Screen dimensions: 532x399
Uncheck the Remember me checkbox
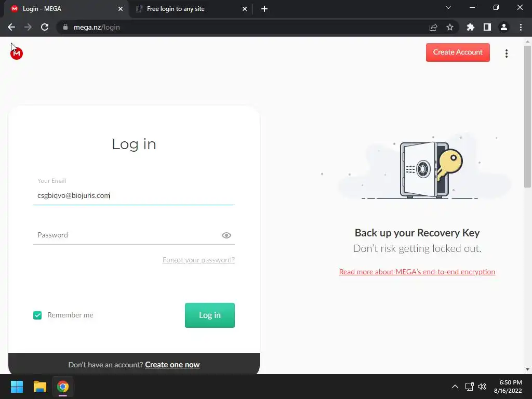click(37, 315)
